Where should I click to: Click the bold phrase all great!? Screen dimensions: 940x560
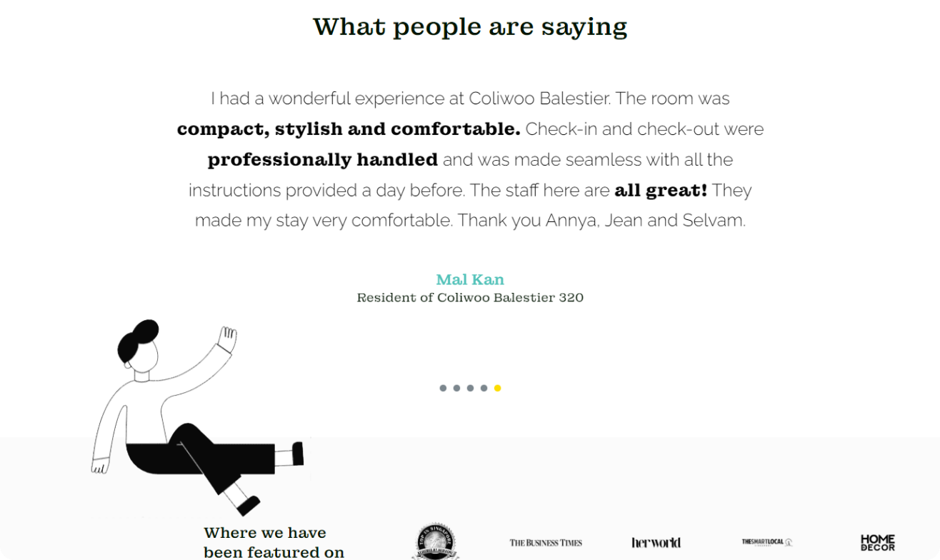661,190
